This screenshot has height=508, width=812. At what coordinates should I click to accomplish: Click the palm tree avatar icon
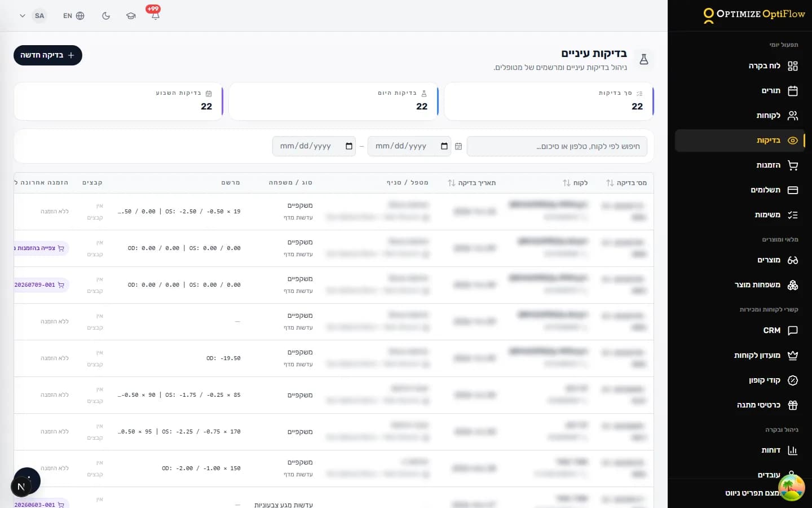[791, 488]
